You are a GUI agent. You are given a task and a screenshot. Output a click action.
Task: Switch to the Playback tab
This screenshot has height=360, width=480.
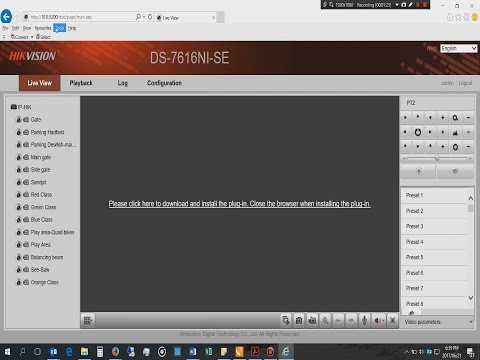point(81,83)
